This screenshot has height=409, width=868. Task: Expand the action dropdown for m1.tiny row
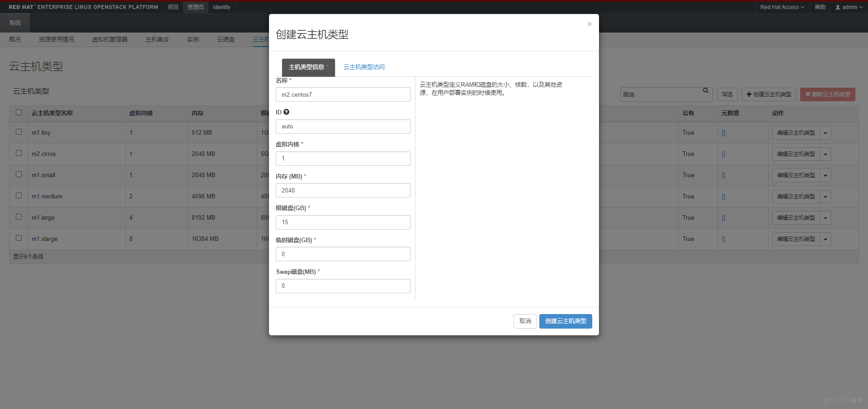826,133
